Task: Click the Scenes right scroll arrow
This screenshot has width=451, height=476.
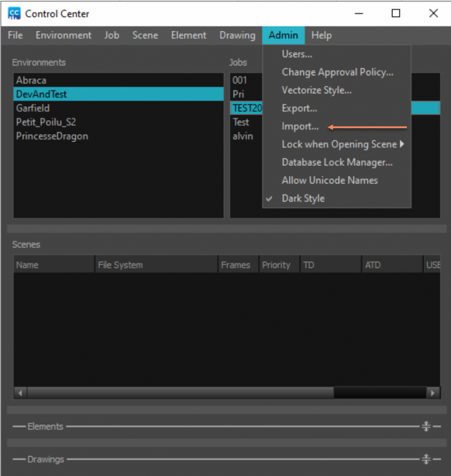Action: pyautogui.click(x=433, y=393)
